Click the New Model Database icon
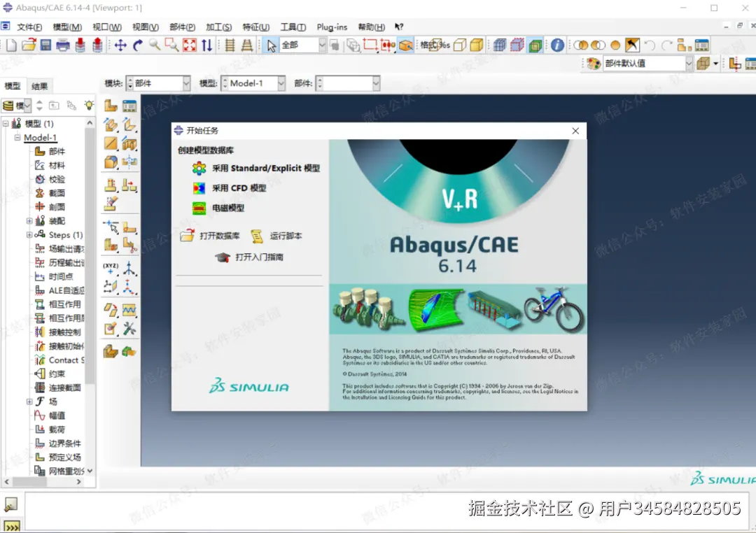The width and height of the screenshot is (756, 533). point(11,45)
